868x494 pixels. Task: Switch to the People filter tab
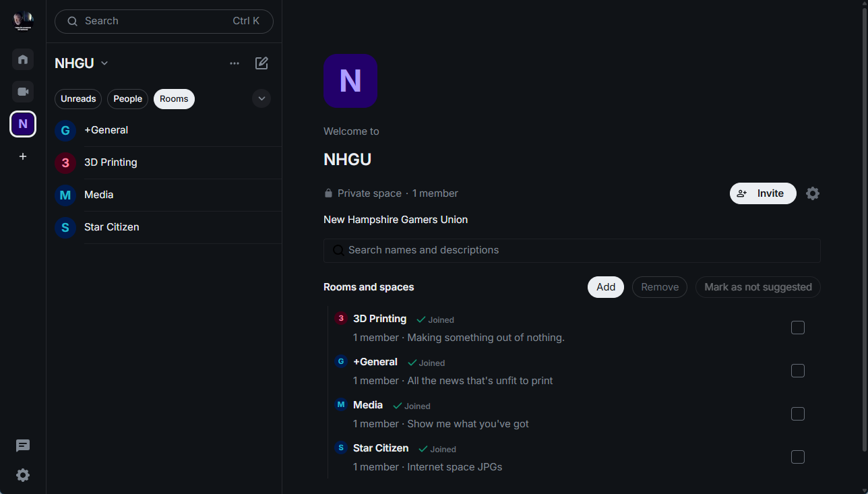coord(127,99)
